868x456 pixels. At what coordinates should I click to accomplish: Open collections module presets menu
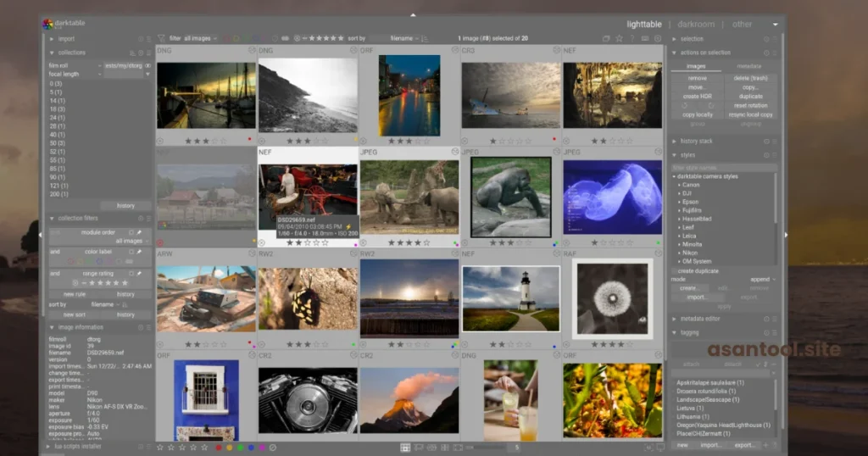pos(148,53)
